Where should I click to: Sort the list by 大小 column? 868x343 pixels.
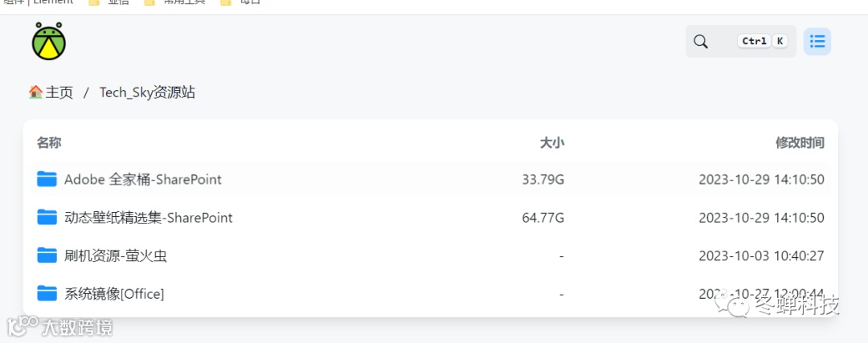(551, 143)
